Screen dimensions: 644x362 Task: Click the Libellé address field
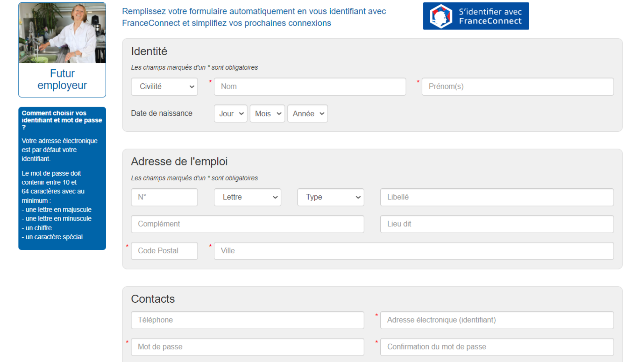(496, 197)
